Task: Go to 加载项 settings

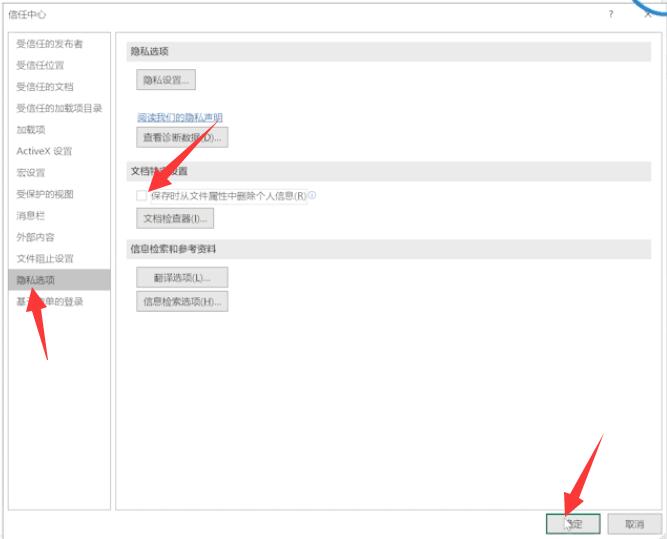Action: (x=31, y=130)
